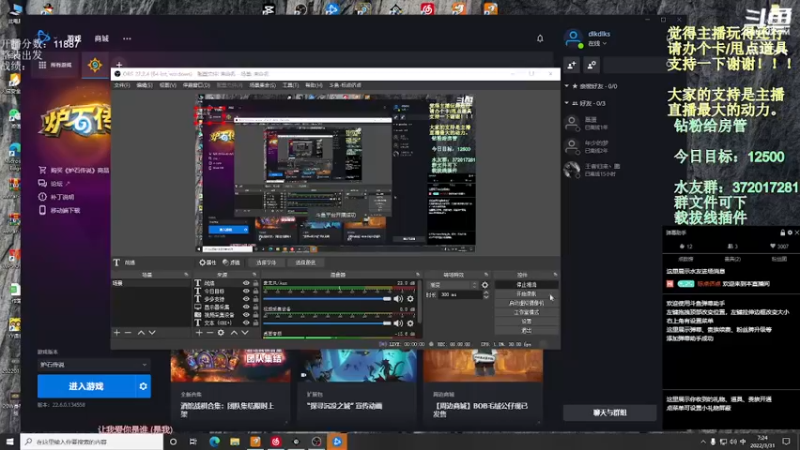Open 聊天与群组 chats and groups button
Viewport: 800px width, 450px height.
[610, 413]
